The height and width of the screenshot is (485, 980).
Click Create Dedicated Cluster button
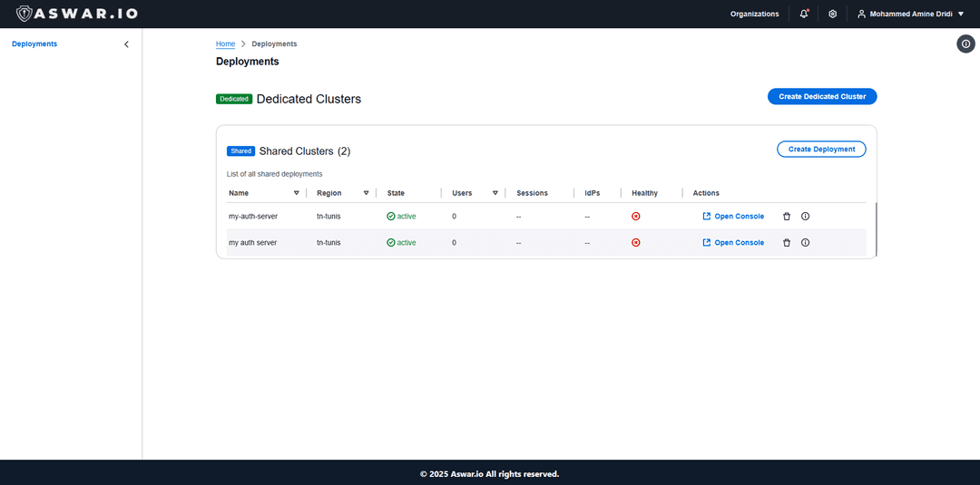click(822, 97)
